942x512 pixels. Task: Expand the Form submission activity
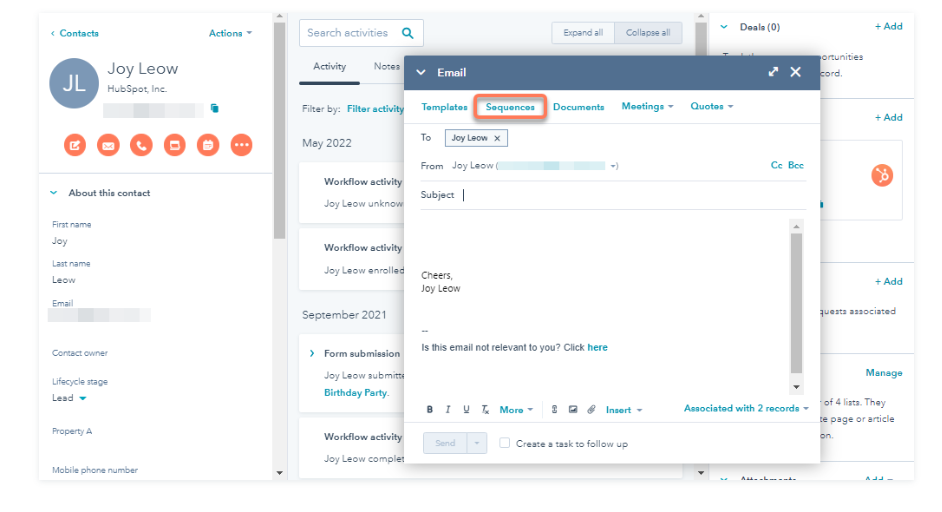pos(312,353)
